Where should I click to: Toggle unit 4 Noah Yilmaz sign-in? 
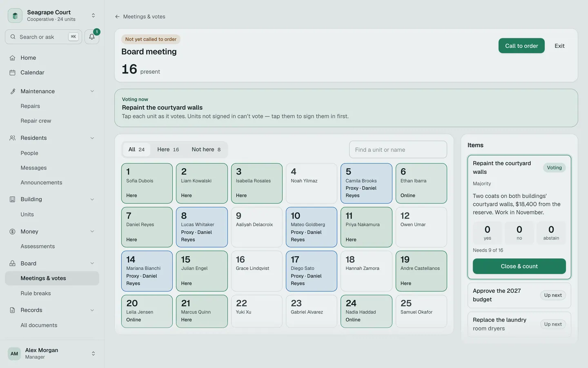click(x=312, y=184)
